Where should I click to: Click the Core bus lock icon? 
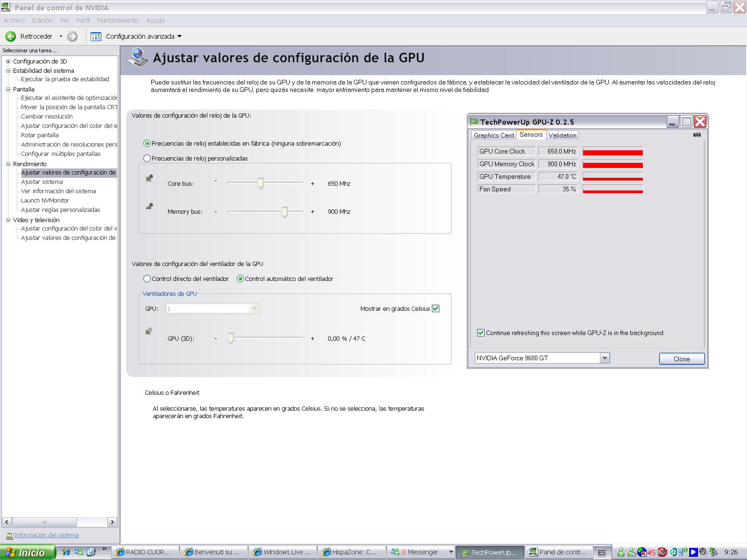tap(149, 178)
